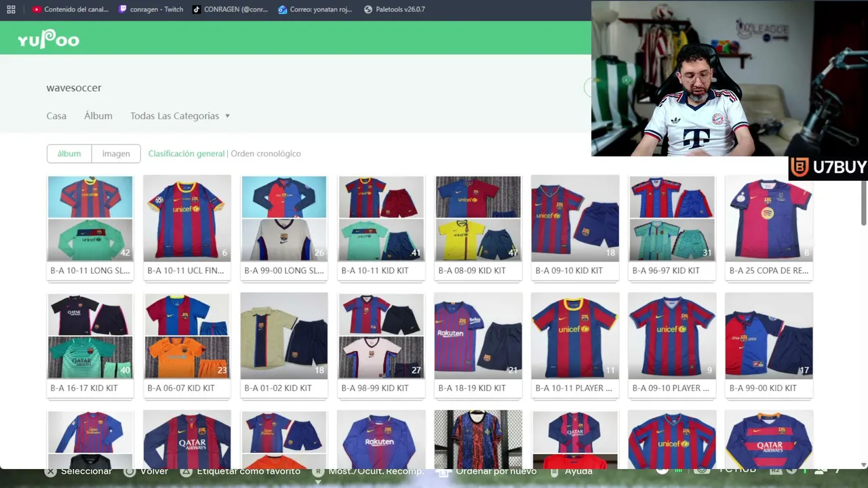Screen dimensions: 868x488
Task: Open the B-A 99-00 KID KIT album
Action: [769, 345]
